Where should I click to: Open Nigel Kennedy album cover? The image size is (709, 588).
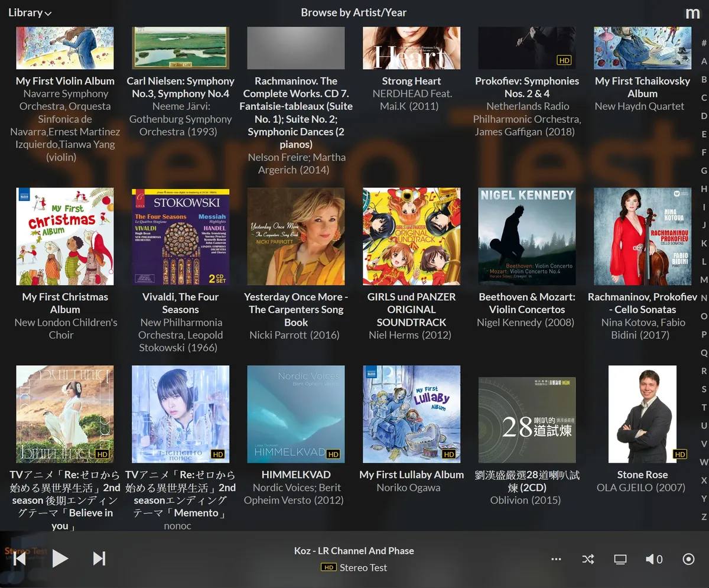tap(527, 236)
